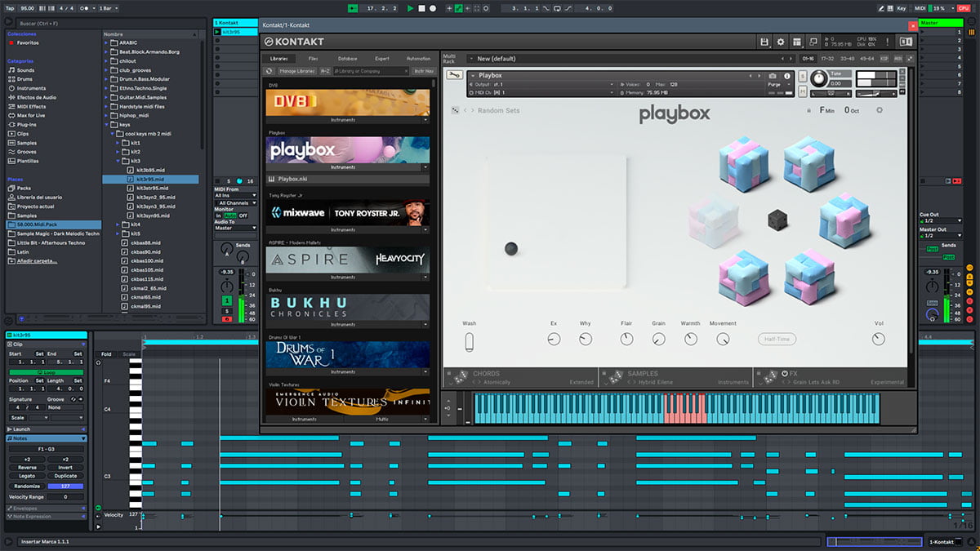Show Playbox instrument info icon

786,76
